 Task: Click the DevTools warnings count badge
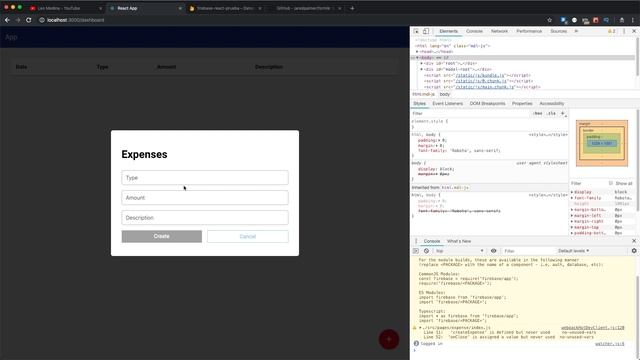pyautogui.click(x=611, y=31)
